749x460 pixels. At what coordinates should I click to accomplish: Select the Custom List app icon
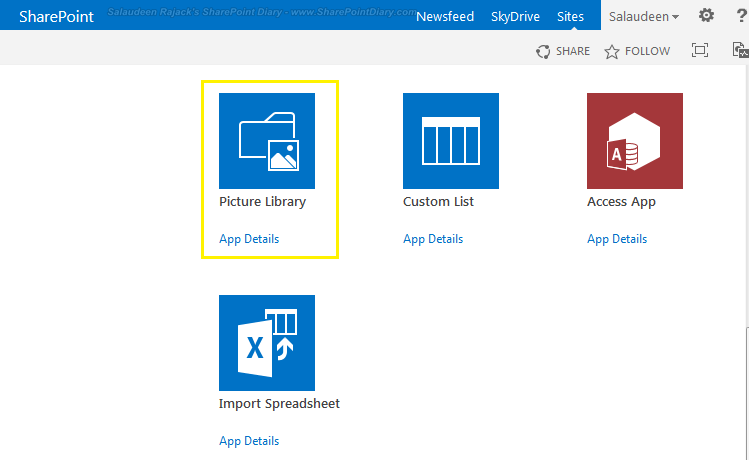coord(450,140)
